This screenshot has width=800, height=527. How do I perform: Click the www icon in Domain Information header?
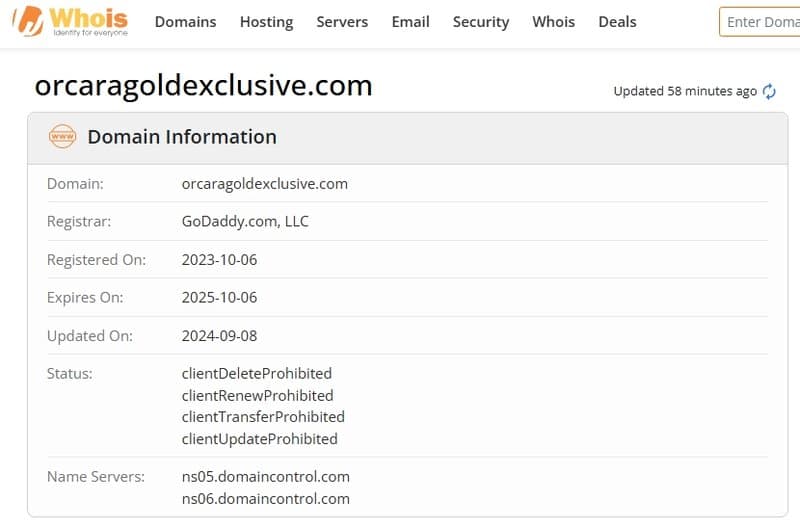coord(62,137)
